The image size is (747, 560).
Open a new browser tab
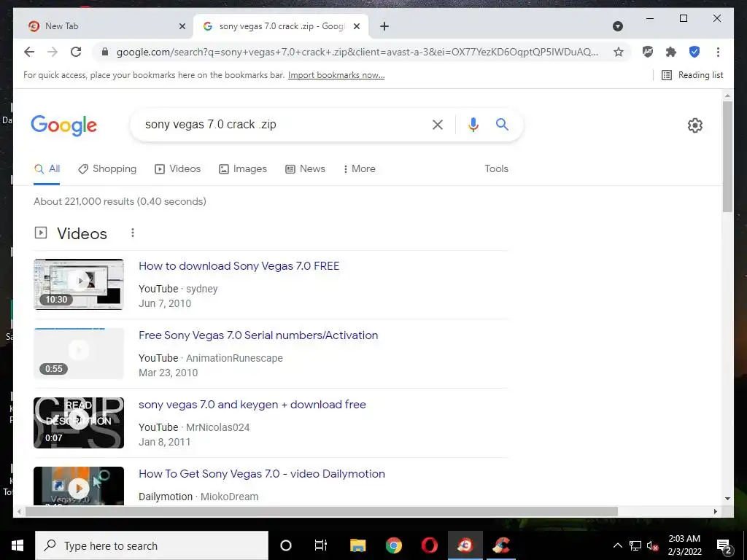pyautogui.click(x=384, y=26)
